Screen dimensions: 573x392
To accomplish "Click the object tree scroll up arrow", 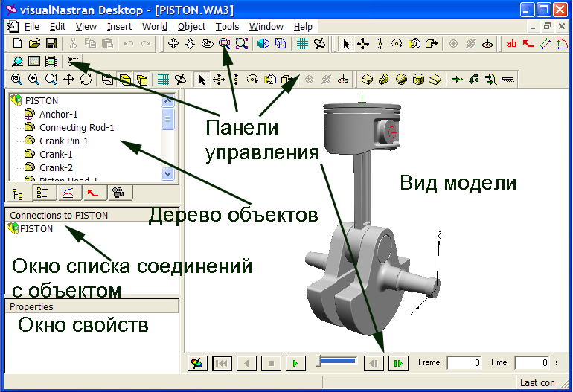I will tap(167, 100).
